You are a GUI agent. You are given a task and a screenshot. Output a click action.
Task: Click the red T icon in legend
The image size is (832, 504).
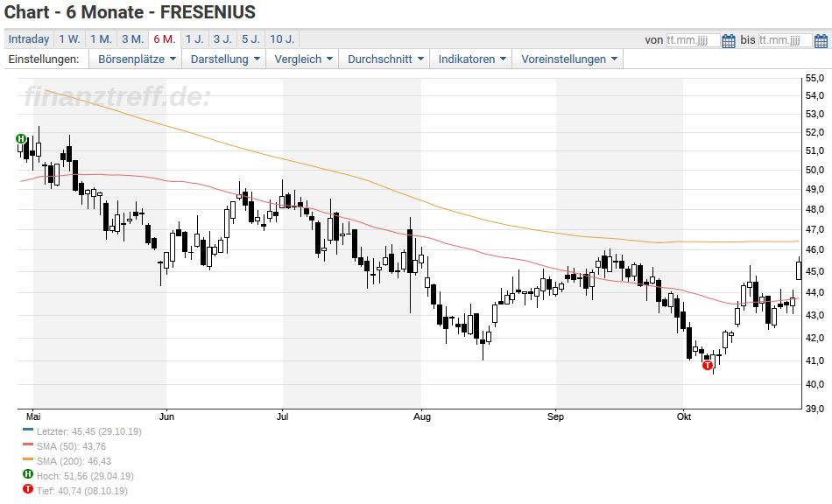point(28,489)
